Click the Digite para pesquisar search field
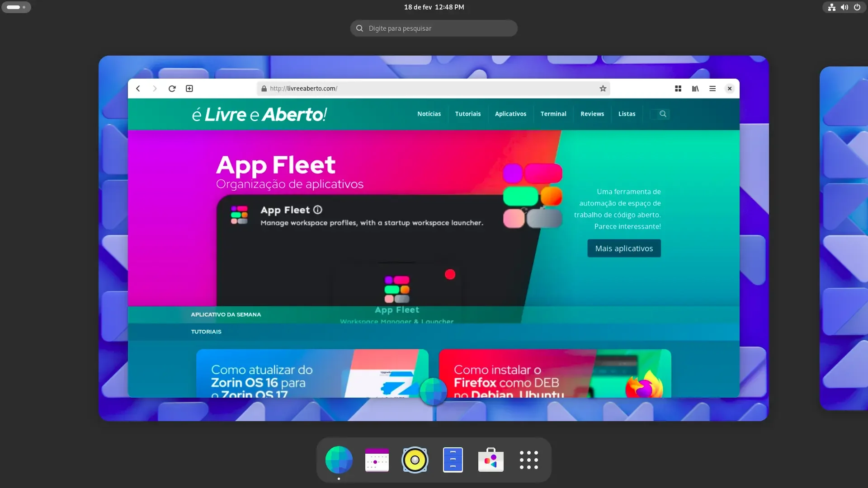 pyautogui.click(x=434, y=28)
